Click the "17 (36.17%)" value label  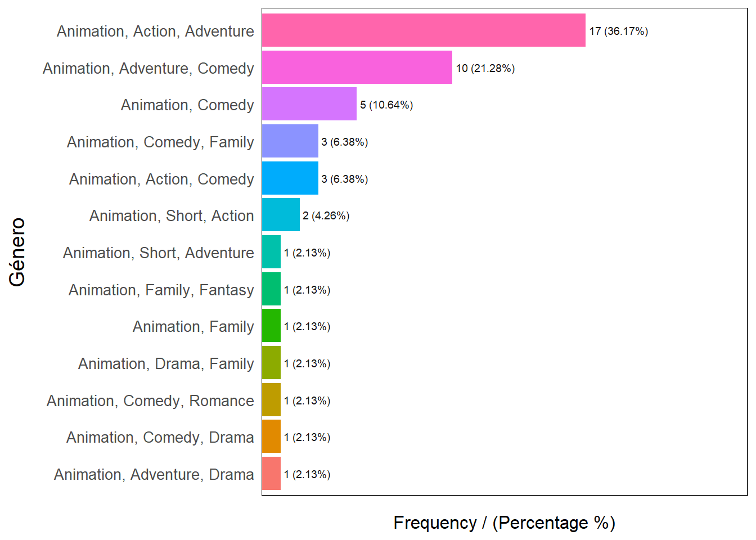[619, 31]
